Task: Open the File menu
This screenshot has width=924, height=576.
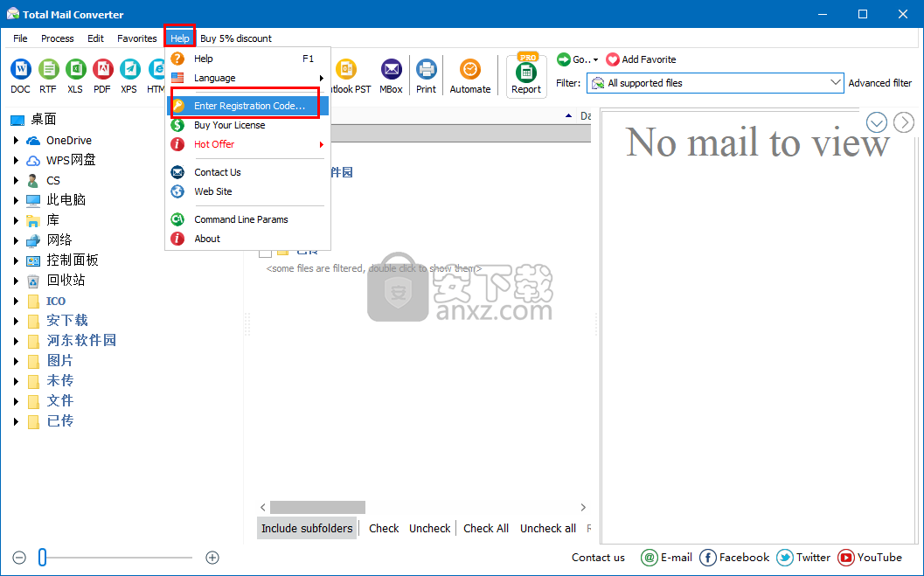Action: click(x=21, y=38)
